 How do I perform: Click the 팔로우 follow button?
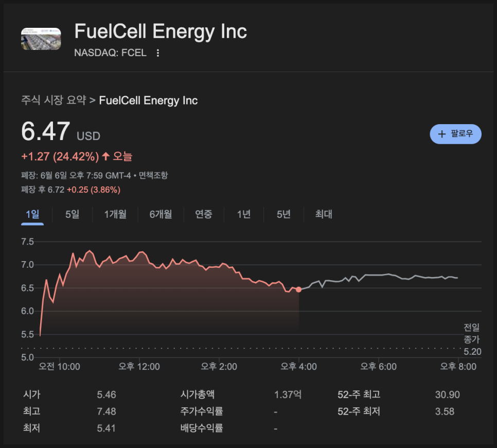pos(455,134)
